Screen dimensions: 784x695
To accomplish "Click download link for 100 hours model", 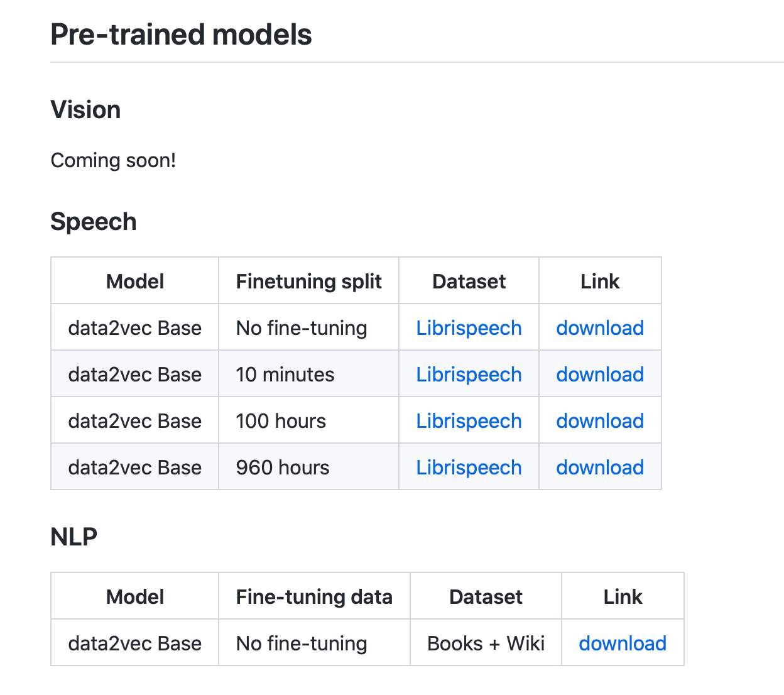I will (x=600, y=421).
